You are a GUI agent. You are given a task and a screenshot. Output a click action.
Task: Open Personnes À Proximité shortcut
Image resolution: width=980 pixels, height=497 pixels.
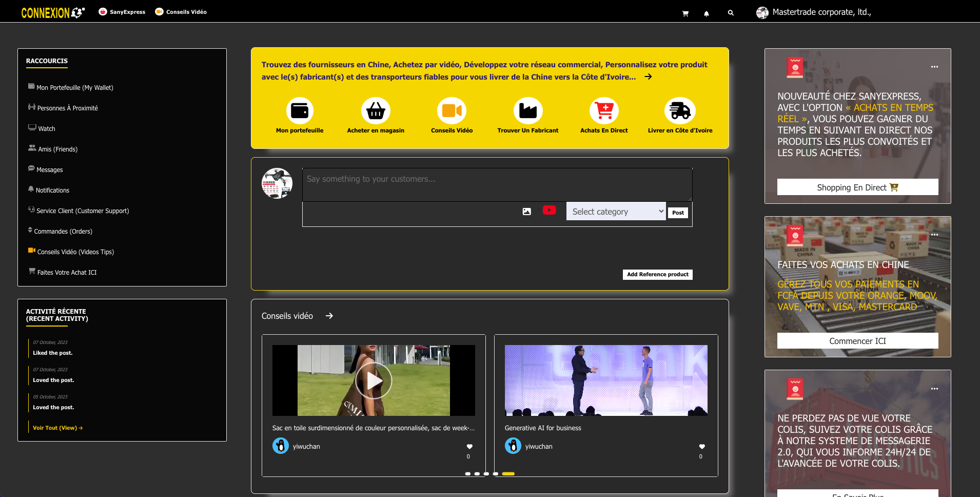(x=63, y=108)
